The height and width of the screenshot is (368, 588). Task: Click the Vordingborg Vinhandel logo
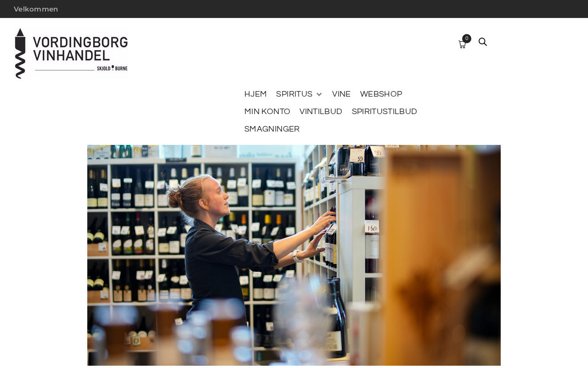coord(71,53)
